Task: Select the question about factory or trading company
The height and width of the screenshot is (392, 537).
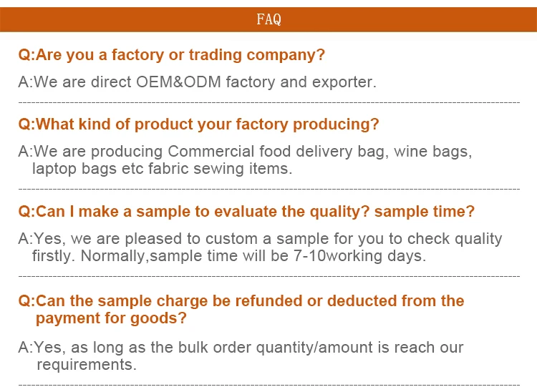Action: [x=172, y=55]
